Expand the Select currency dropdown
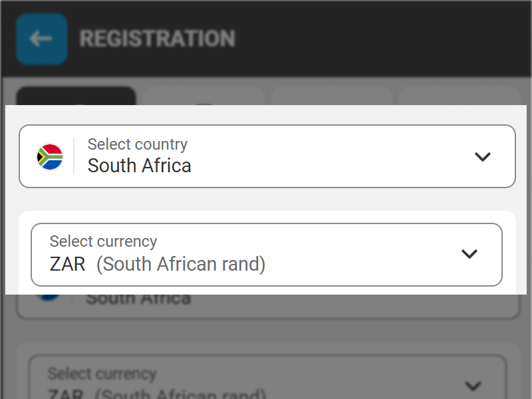Viewport: 532px width, 399px height. pyautogui.click(x=266, y=254)
